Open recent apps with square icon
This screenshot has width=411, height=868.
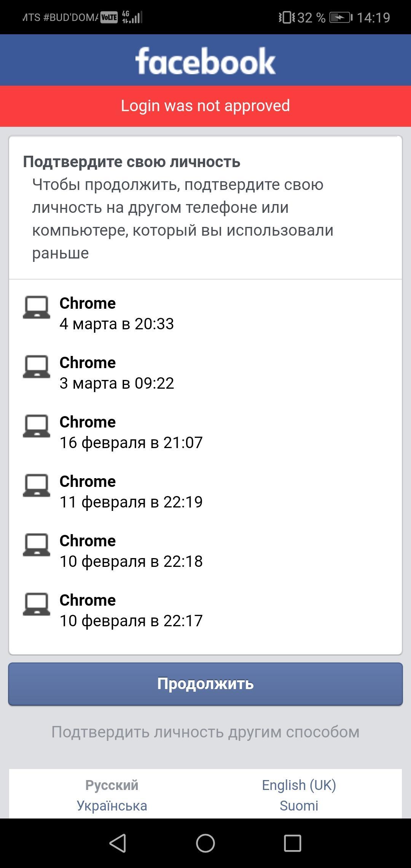click(x=293, y=843)
